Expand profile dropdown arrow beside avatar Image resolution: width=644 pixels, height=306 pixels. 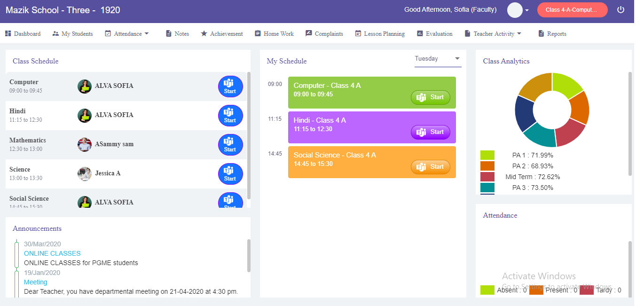point(527,10)
